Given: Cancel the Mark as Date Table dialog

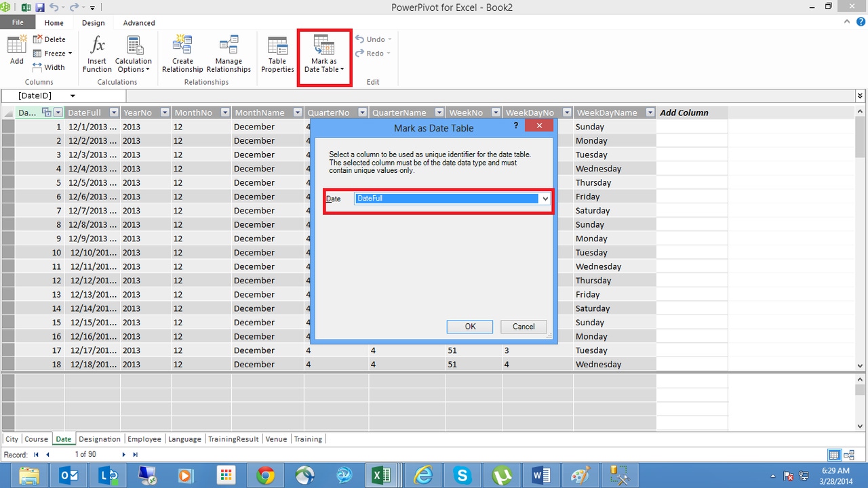Looking at the screenshot, I should coord(523,326).
